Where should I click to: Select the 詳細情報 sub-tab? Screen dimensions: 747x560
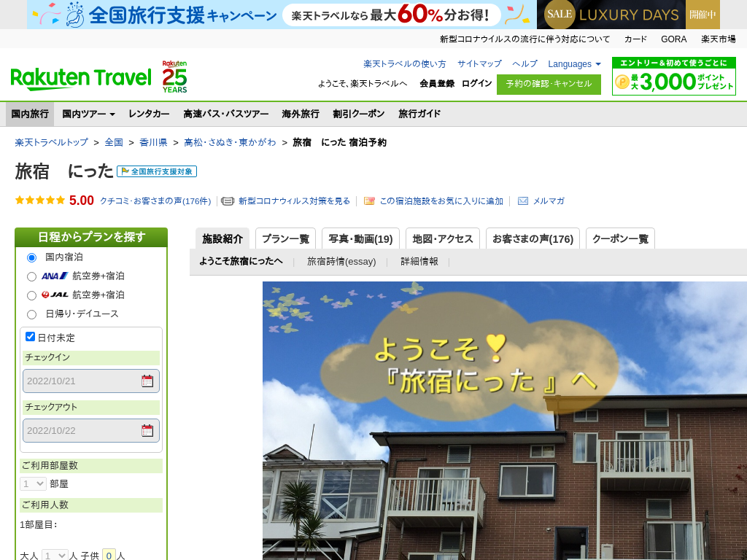point(419,262)
